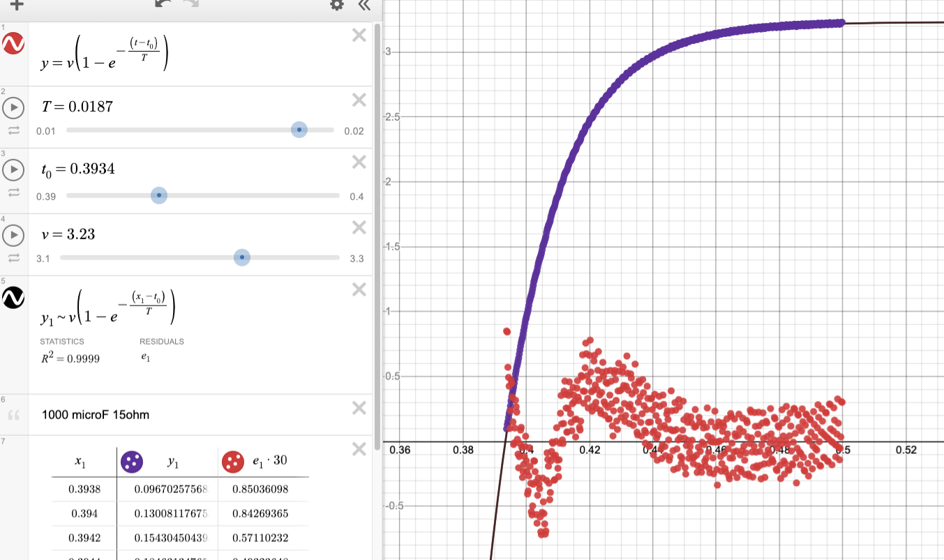
Task: Edit the v slider upper limit 3.3
Action: (357, 259)
